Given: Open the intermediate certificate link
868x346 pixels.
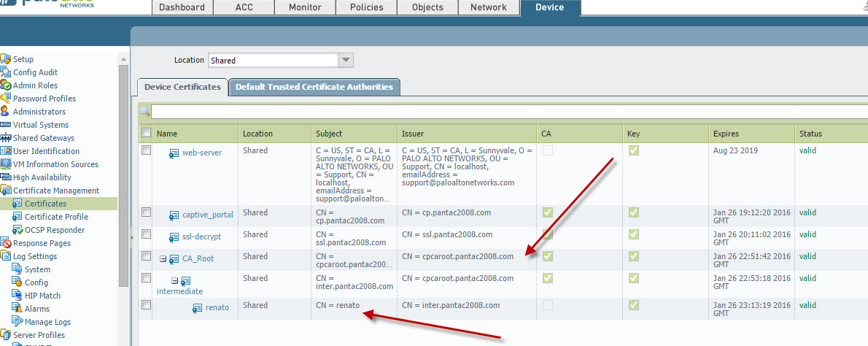Looking at the screenshot, I should click(180, 291).
